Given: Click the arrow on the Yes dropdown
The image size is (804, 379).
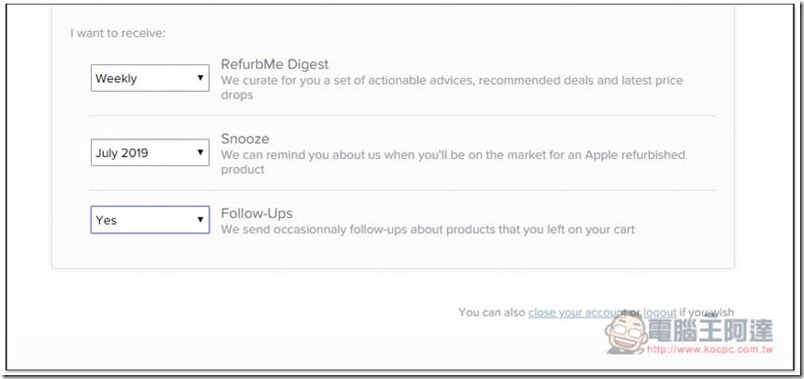Looking at the screenshot, I should [200, 220].
